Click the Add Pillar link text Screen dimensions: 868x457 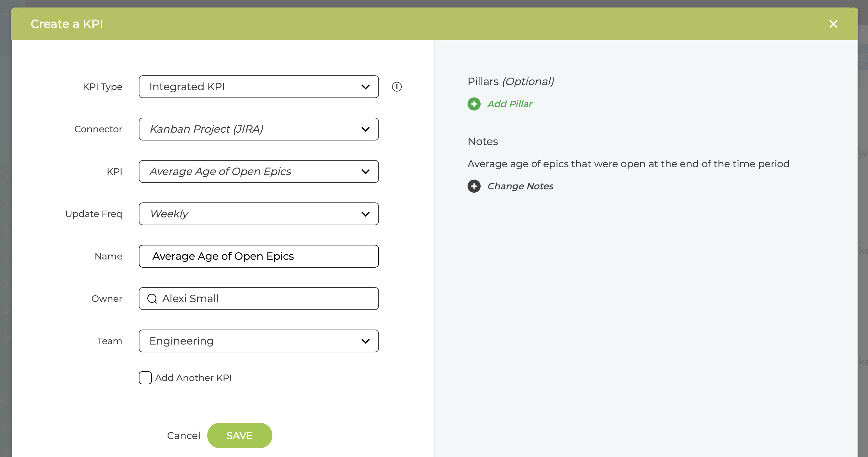click(510, 104)
